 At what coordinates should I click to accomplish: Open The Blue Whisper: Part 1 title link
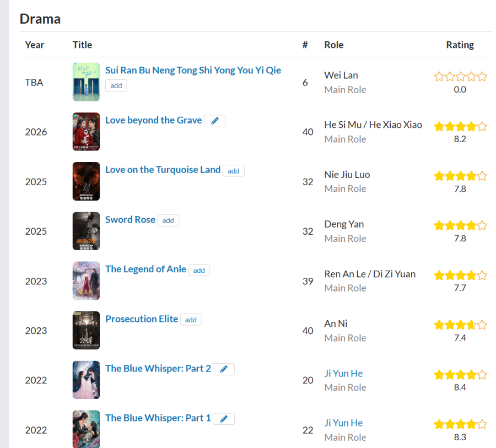coord(158,418)
